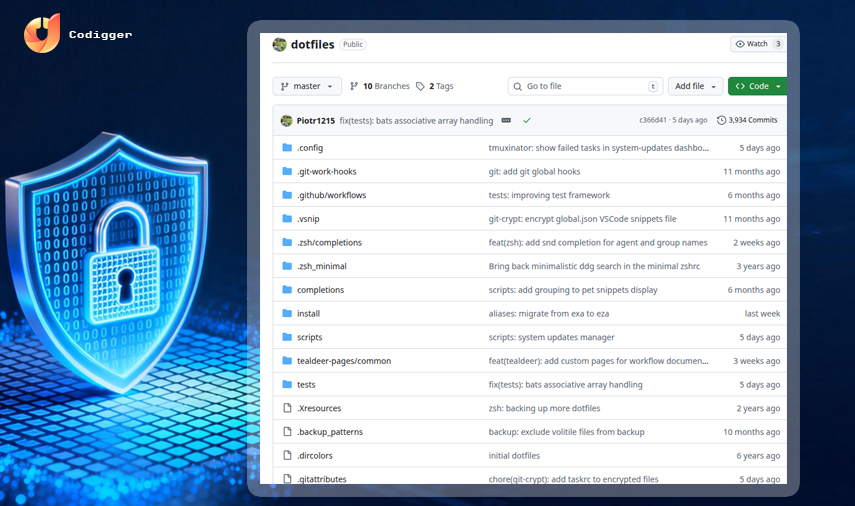Click the .zsh/completions folder icon
The width and height of the screenshot is (855, 506).
(287, 242)
